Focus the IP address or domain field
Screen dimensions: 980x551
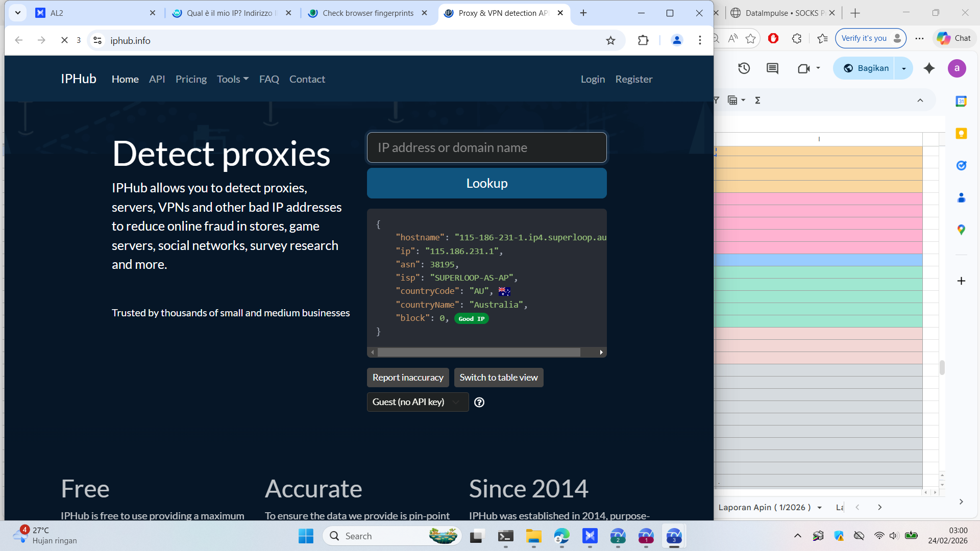click(486, 148)
